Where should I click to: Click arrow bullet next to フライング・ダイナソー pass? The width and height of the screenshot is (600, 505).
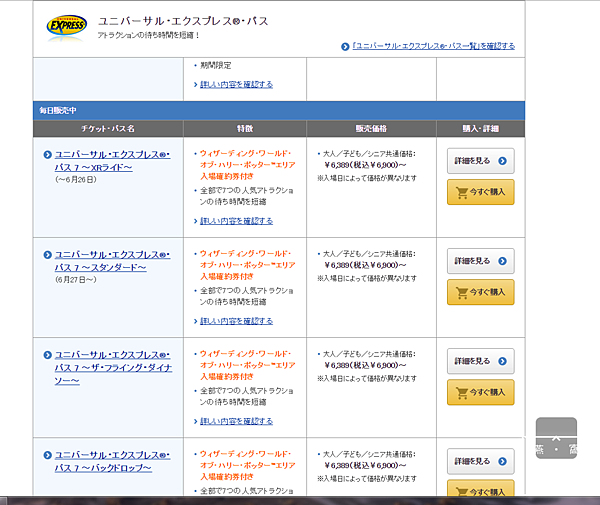point(47,355)
